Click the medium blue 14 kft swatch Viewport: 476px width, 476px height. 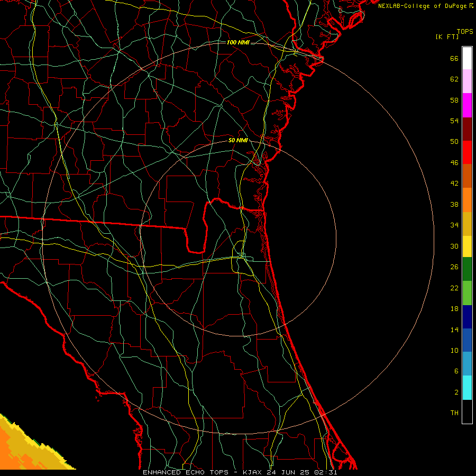pyautogui.click(x=467, y=340)
